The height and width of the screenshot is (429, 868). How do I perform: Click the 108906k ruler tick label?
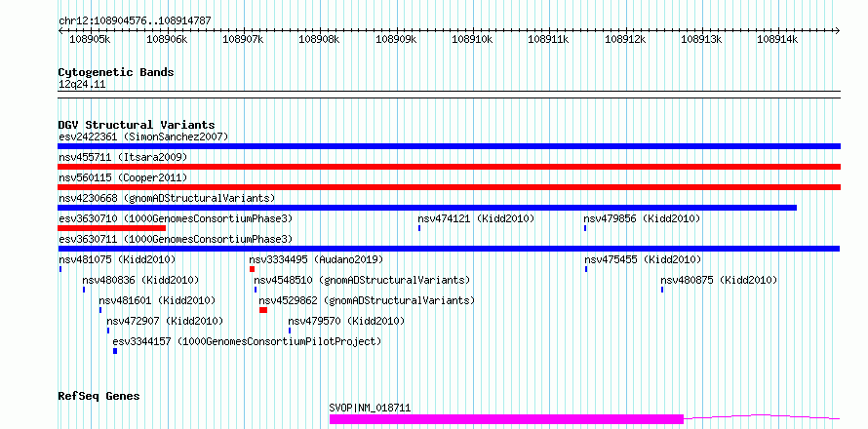[167, 39]
